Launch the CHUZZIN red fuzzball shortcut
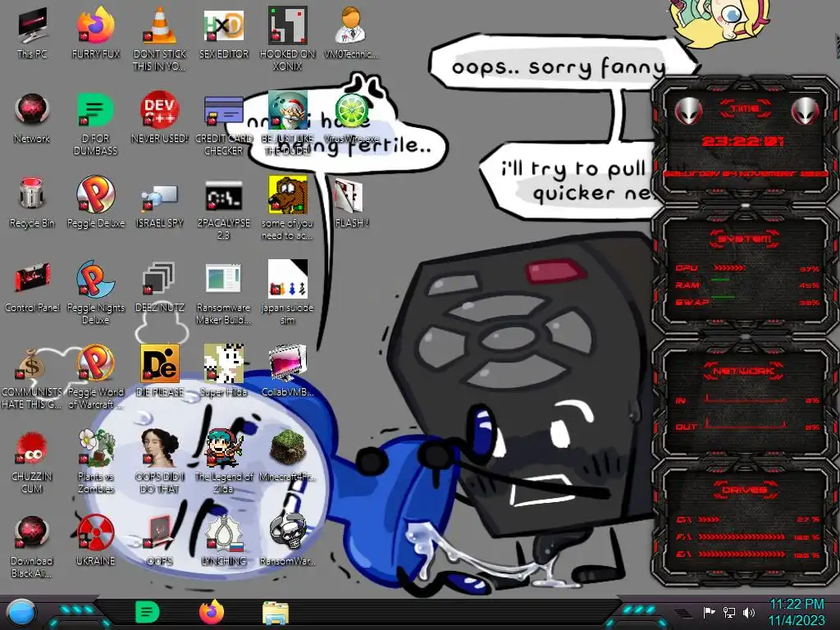 [x=32, y=462]
